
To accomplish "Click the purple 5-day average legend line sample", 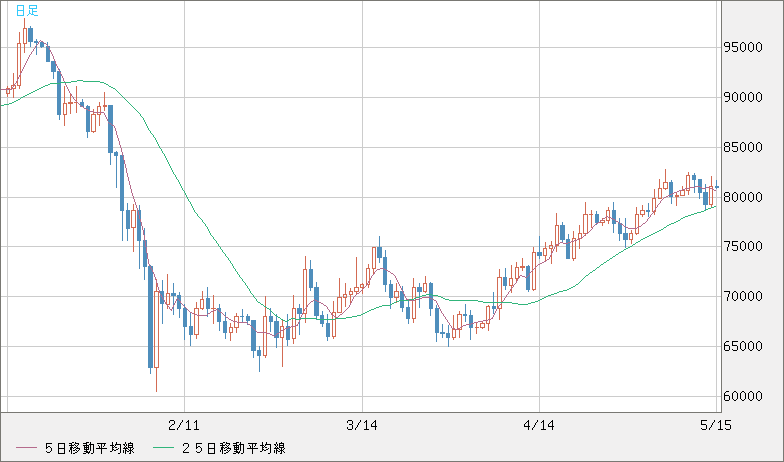I will click(x=26, y=448).
